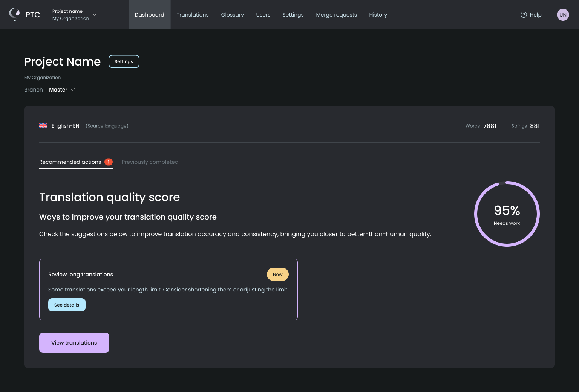Click the UK flag icon
Image resolution: width=579 pixels, height=392 pixels.
click(x=43, y=126)
